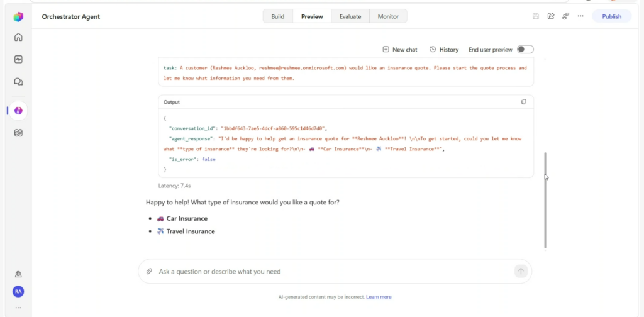
Task: Click the message input field
Action: pyautogui.click(x=335, y=272)
